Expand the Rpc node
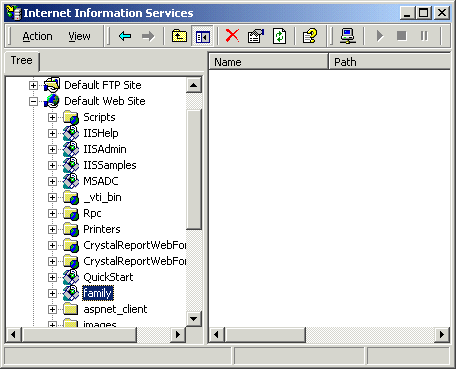 [52, 213]
